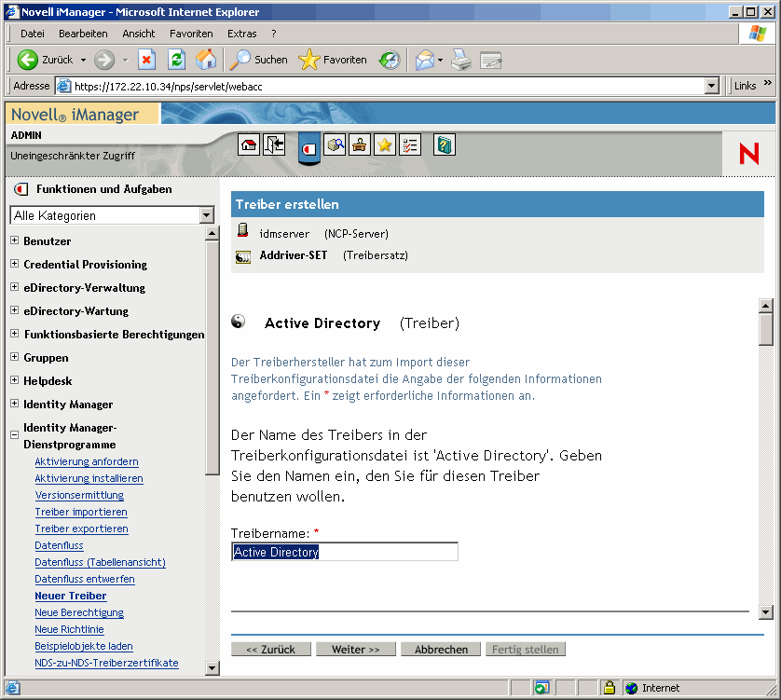Open the Configure workbench icon
Screen dimensions: 781x700
coord(360,144)
